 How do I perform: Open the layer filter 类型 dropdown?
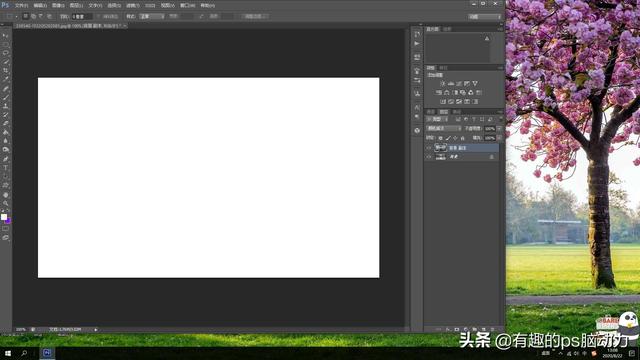(x=438, y=119)
